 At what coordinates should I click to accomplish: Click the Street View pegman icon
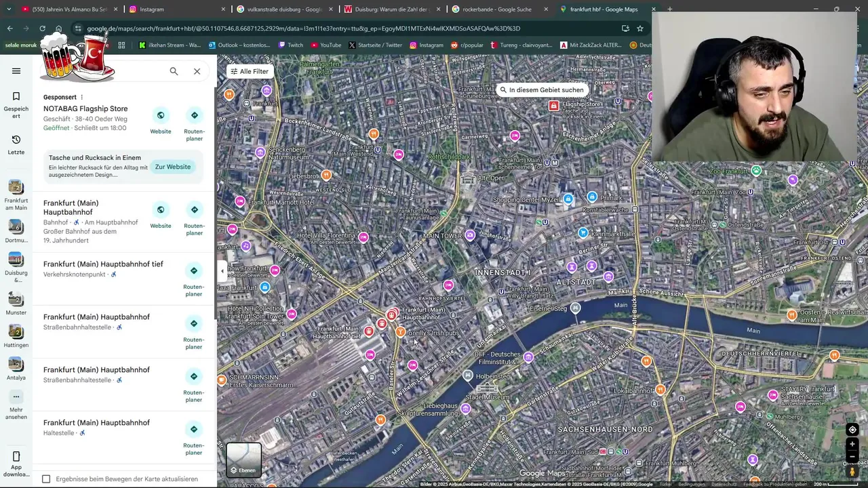pyautogui.click(x=852, y=472)
